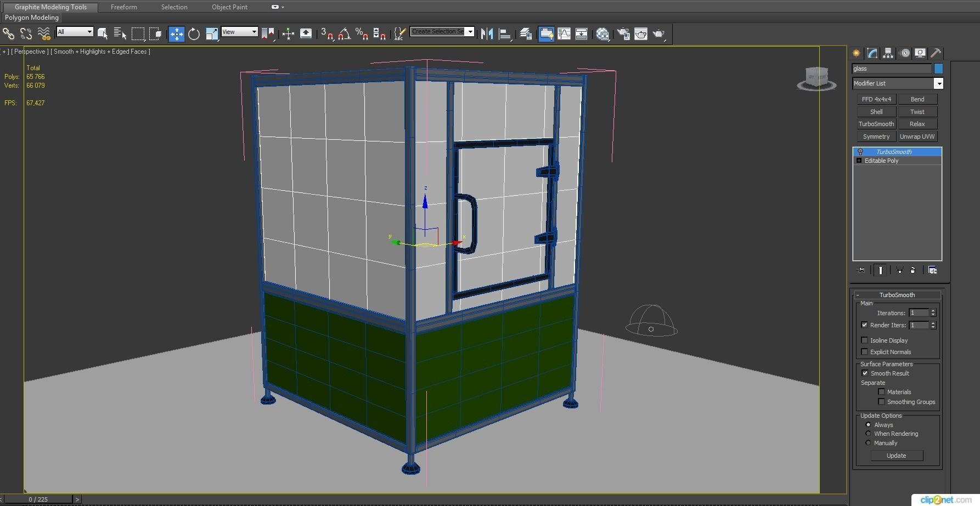Image resolution: width=980 pixels, height=506 pixels.
Task: Apply the FFD 4x4x4 modifier button
Action: tap(876, 99)
